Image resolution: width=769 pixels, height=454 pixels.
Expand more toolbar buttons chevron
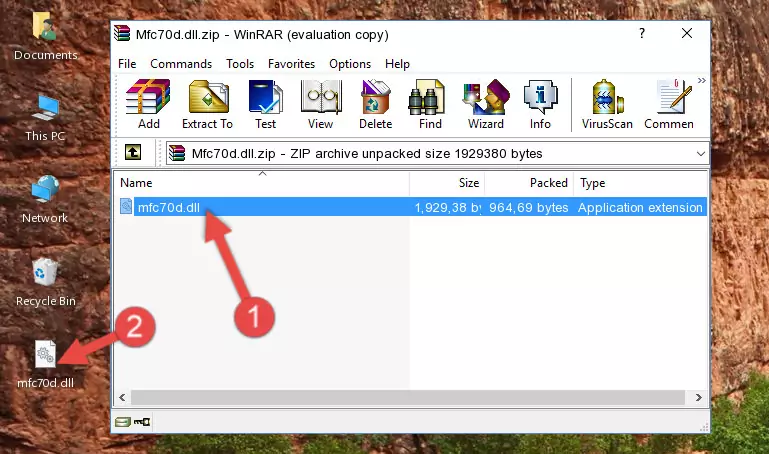702,81
